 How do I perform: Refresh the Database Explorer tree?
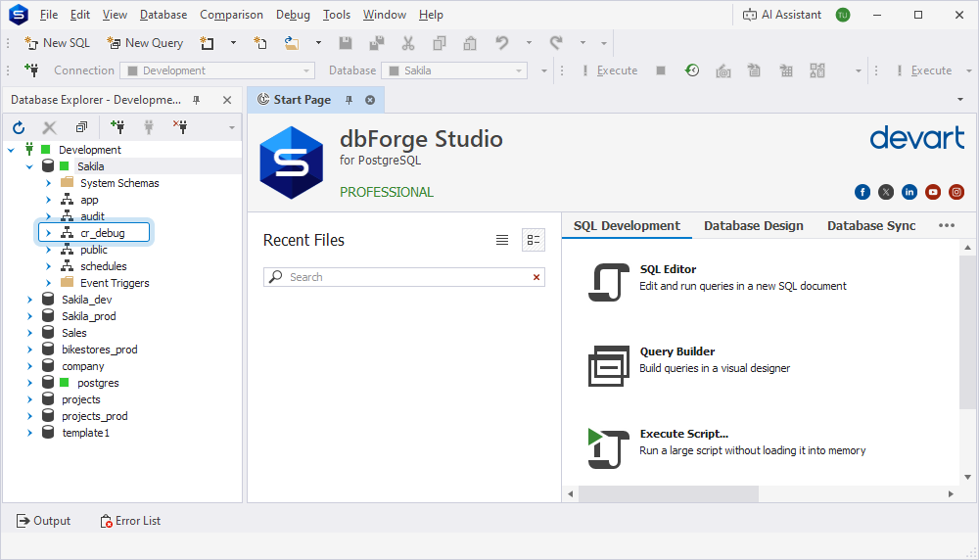pos(19,127)
